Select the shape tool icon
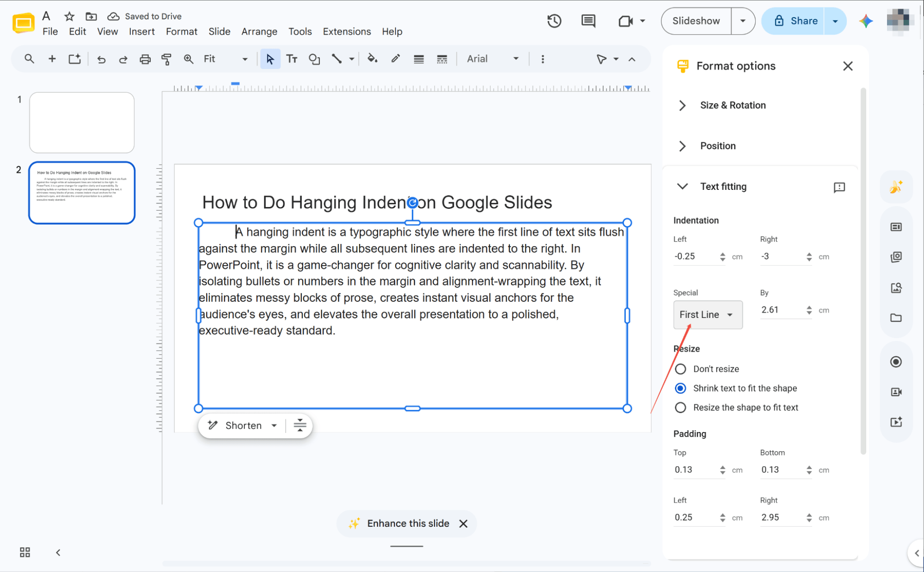Viewport: 924px width, 572px height. 314,59
